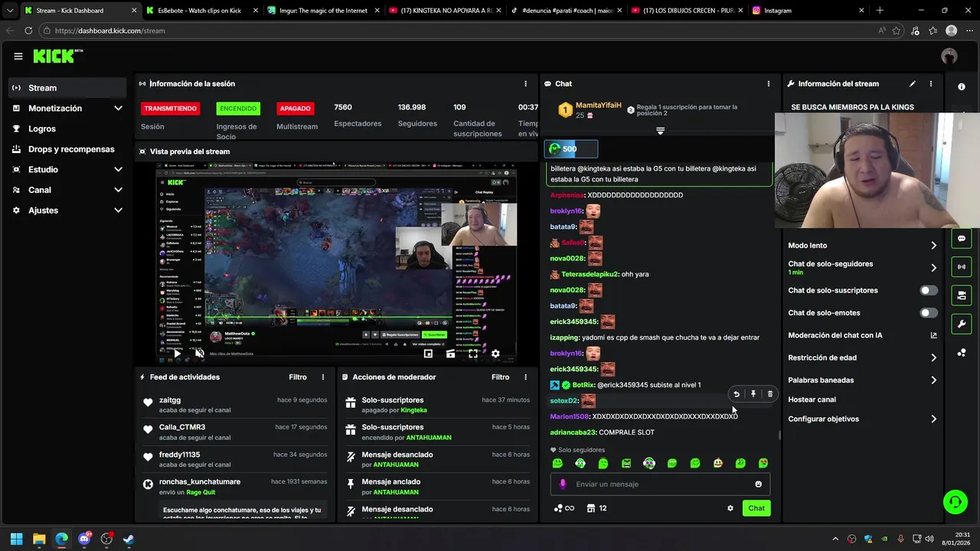Open Filtro in Acciones de moderador
This screenshot has height=551, width=980.
tap(500, 377)
